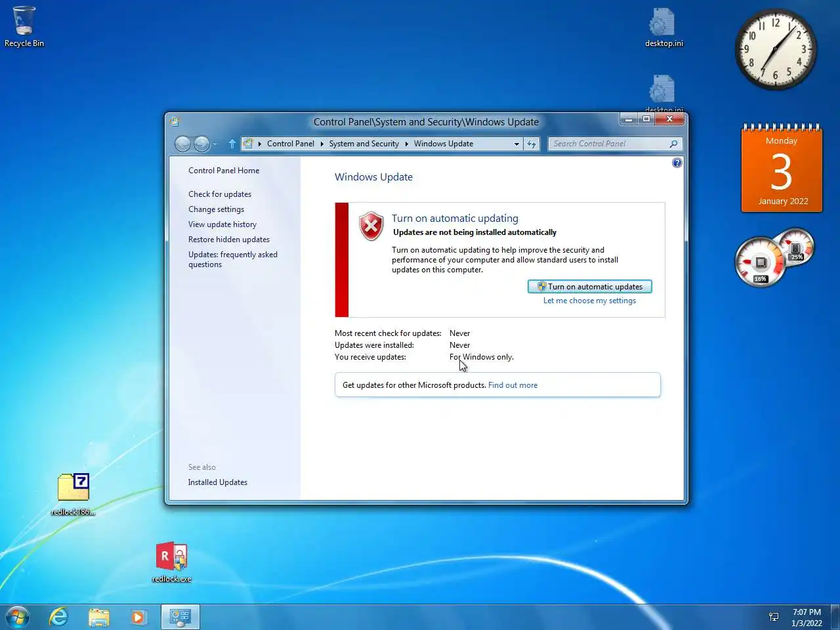Screen dimensions: 840x630
Task: Click the Control Panel taskbar button
Action: (180, 617)
